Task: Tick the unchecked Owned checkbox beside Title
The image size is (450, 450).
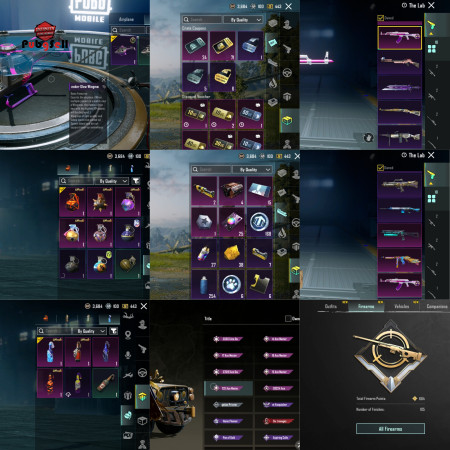Action: pos(288,319)
